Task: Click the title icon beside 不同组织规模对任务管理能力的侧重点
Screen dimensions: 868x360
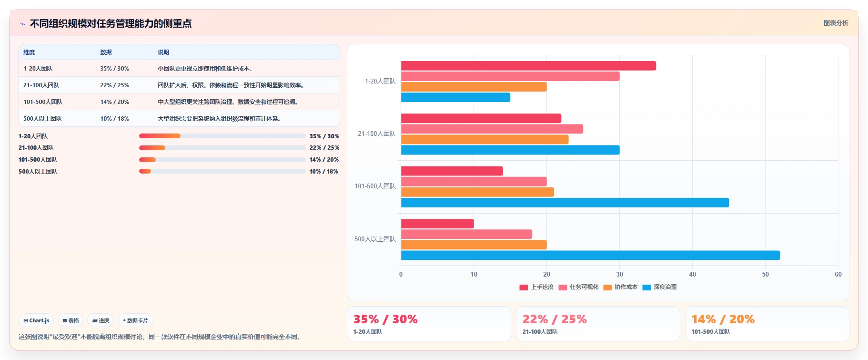Action: (22, 24)
